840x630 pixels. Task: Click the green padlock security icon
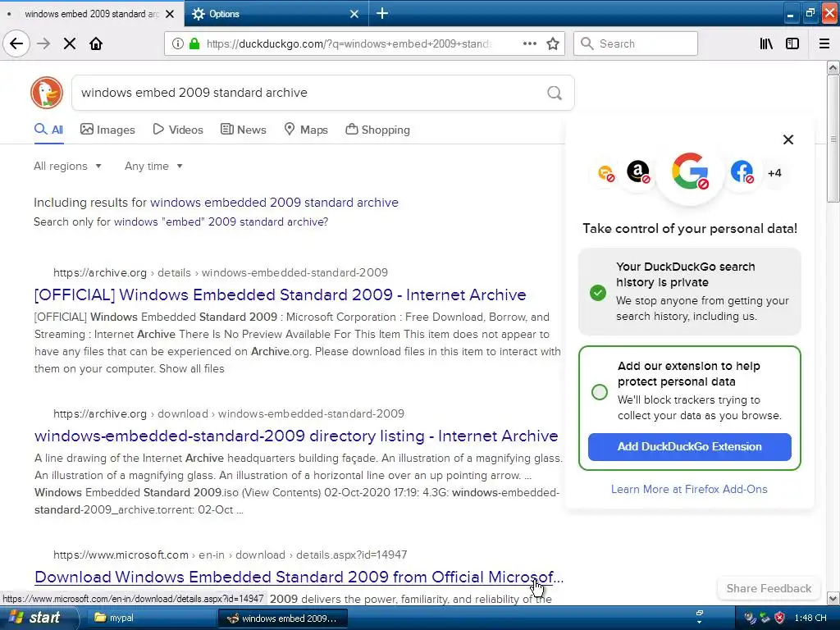coord(194,43)
